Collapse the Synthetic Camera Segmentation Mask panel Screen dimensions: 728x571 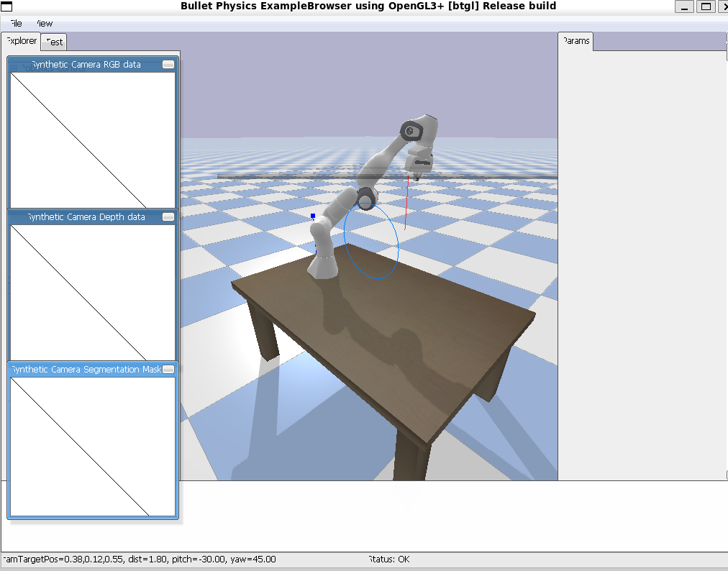click(x=168, y=369)
